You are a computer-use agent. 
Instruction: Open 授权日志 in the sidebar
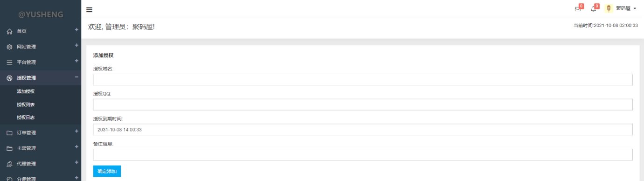point(26,118)
